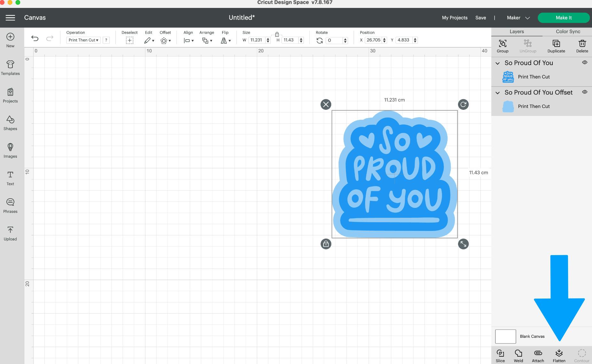Screen dimensions: 592x364
Task: Hide the So Proud Of You Offset layer
Action: pos(585,92)
